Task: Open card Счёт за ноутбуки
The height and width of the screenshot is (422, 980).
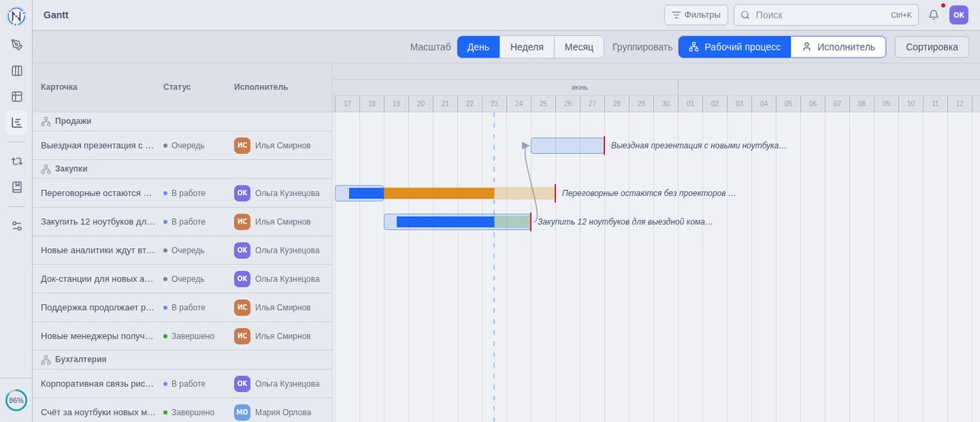Action: (97, 412)
